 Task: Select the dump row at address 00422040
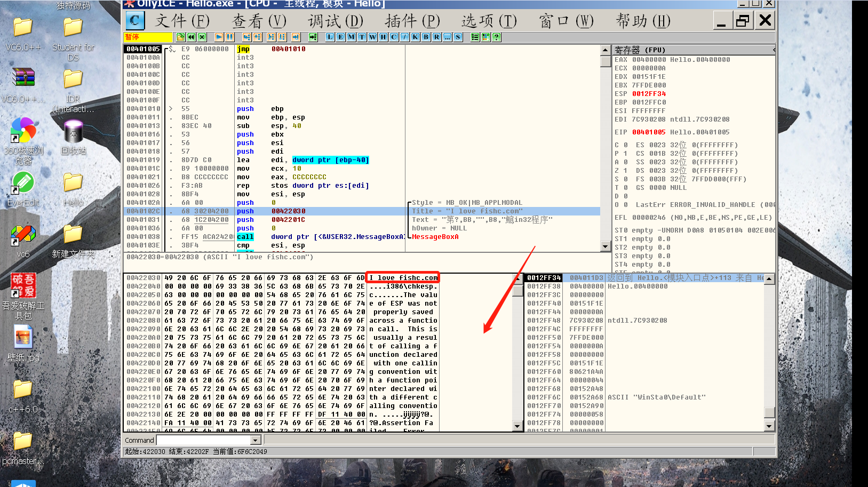(318, 286)
